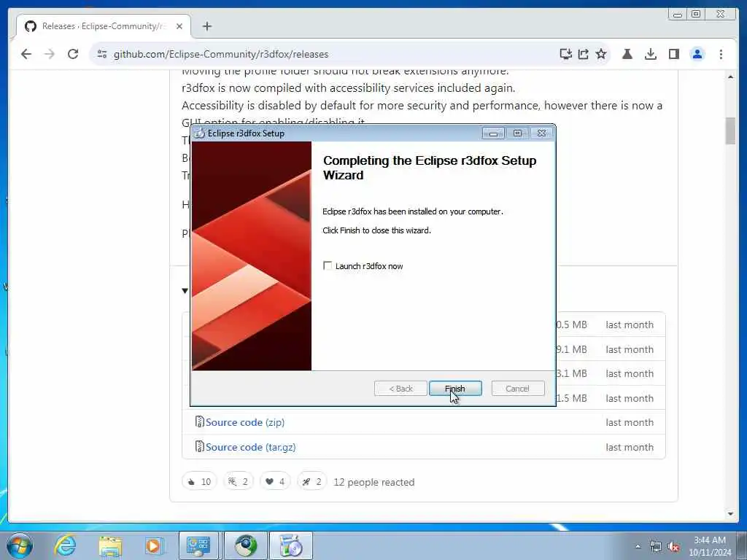This screenshot has width=747, height=560.
Task: Open site information icon in address bar
Action: [x=102, y=54]
